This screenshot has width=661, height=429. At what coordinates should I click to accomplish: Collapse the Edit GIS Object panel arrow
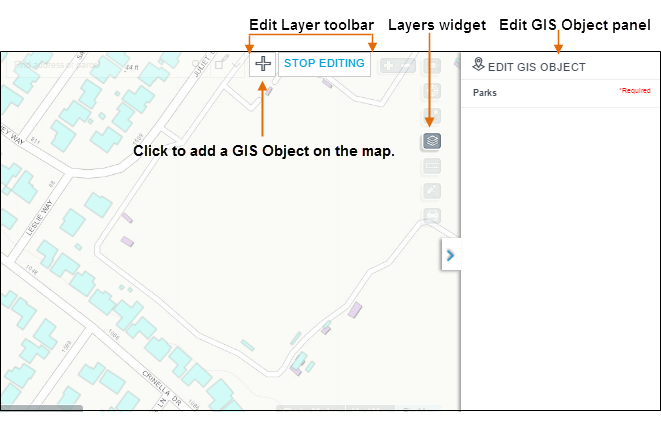(x=450, y=255)
